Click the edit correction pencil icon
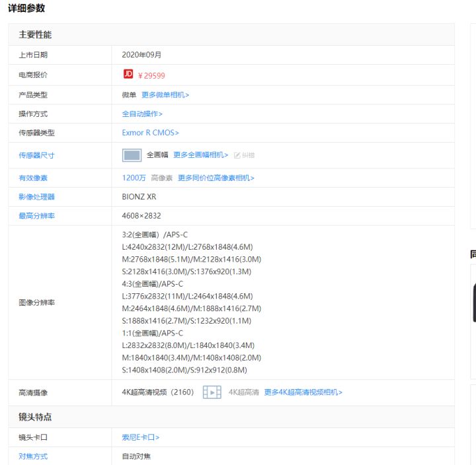The width and height of the screenshot is (476, 465). click(x=237, y=155)
